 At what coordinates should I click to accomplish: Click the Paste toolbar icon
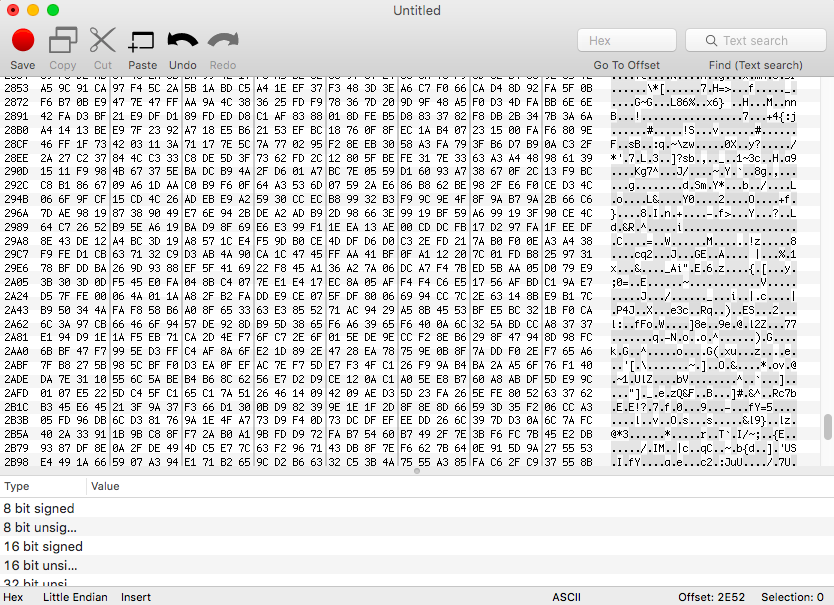[x=141, y=42]
